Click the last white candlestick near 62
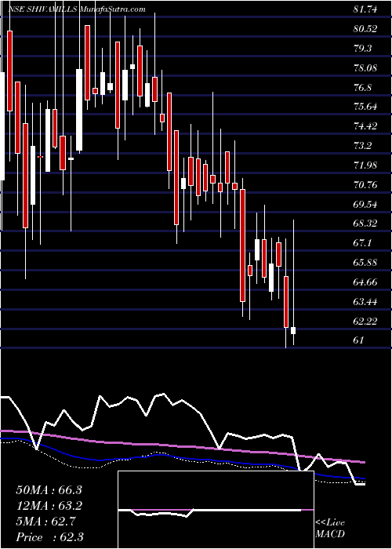This screenshot has width=392, height=549. [x=293, y=330]
